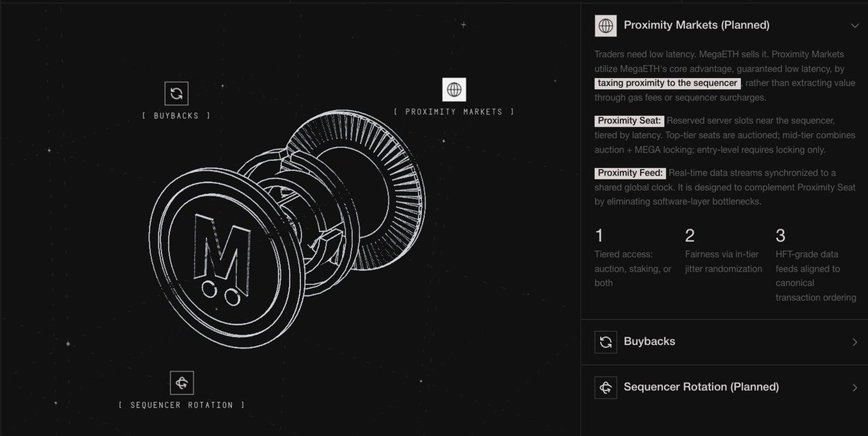Click the large number 2 above Fairness
The width and height of the screenshot is (868, 436).
(690, 236)
